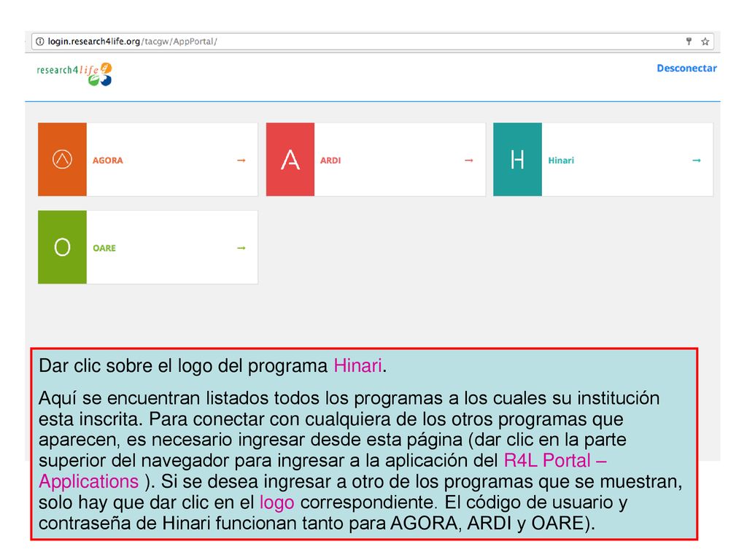Click the pink word 'Applications'
Image resolution: width=747 pixels, height=560 pixels.
[x=88, y=481]
